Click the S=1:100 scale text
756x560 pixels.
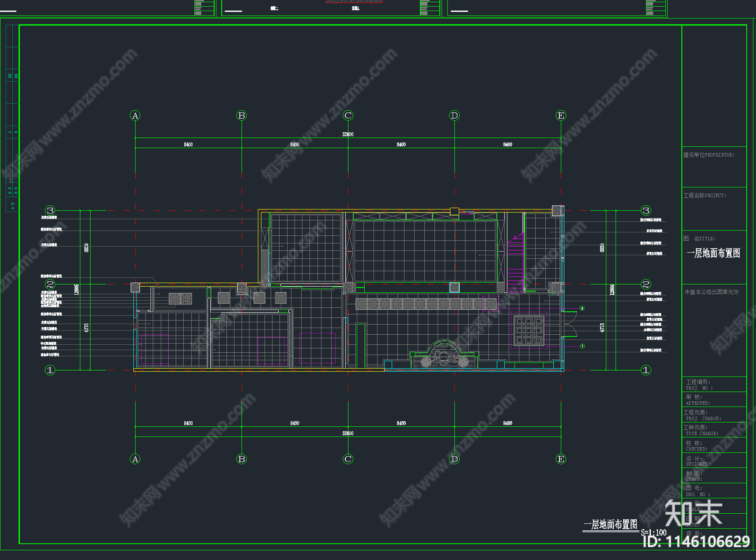[653, 532]
